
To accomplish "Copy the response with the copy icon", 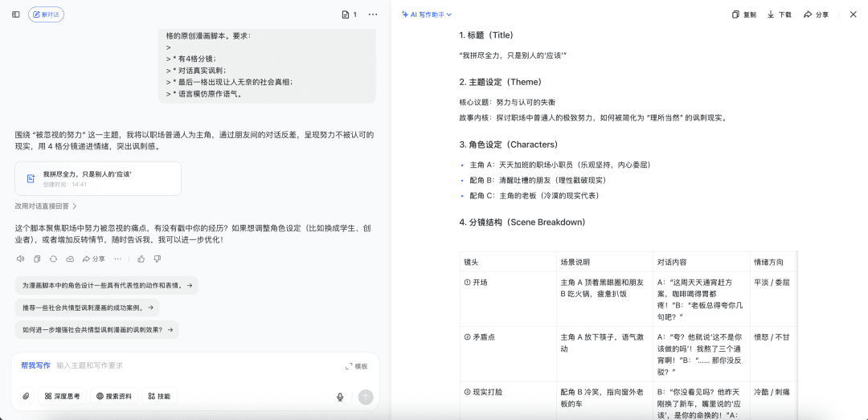I will coord(37,259).
